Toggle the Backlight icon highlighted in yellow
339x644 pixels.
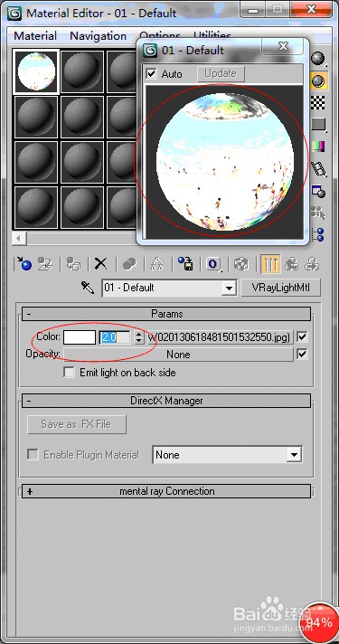318,80
